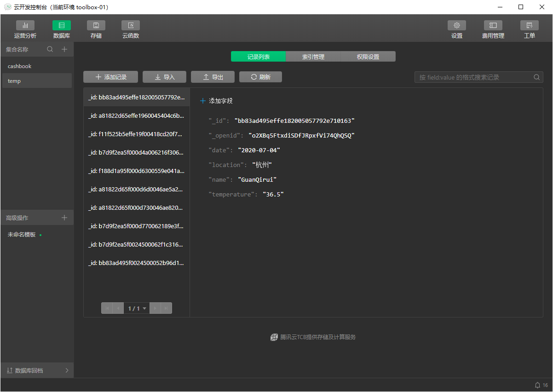Switch to the 权限设置 tab
Screen dimensions: 553x392
368,57
